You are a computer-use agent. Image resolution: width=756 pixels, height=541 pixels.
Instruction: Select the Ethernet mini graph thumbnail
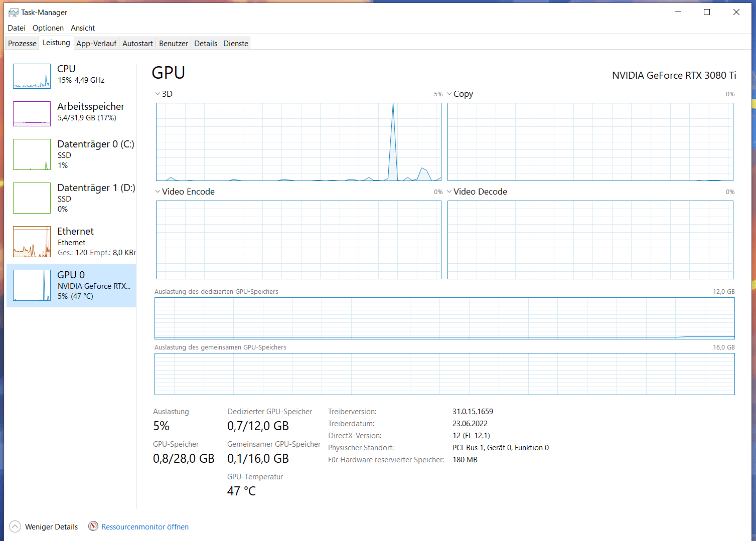pyautogui.click(x=32, y=242)
